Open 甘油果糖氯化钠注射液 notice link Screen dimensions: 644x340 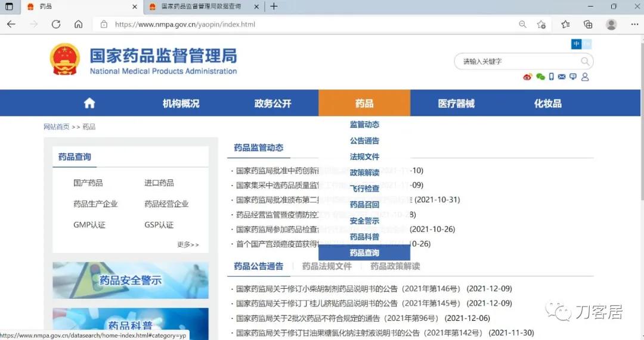click(360, 333)
